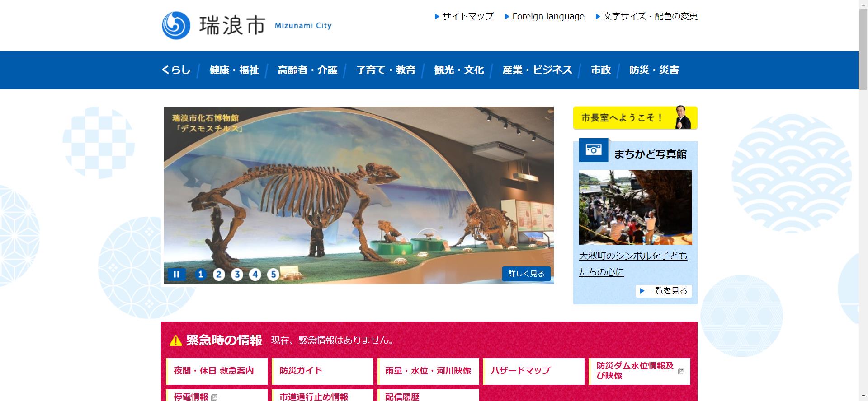Open the 市長室へようこそ！ banner
This screenshot has width=868, height=401.
(x=635, y=118)
